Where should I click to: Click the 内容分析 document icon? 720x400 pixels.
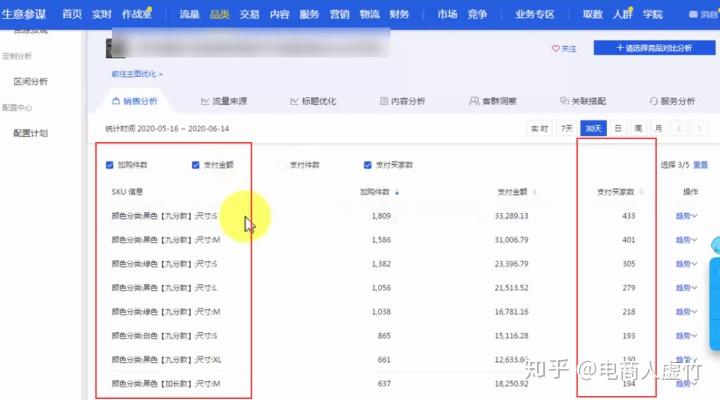pos(384,101)
